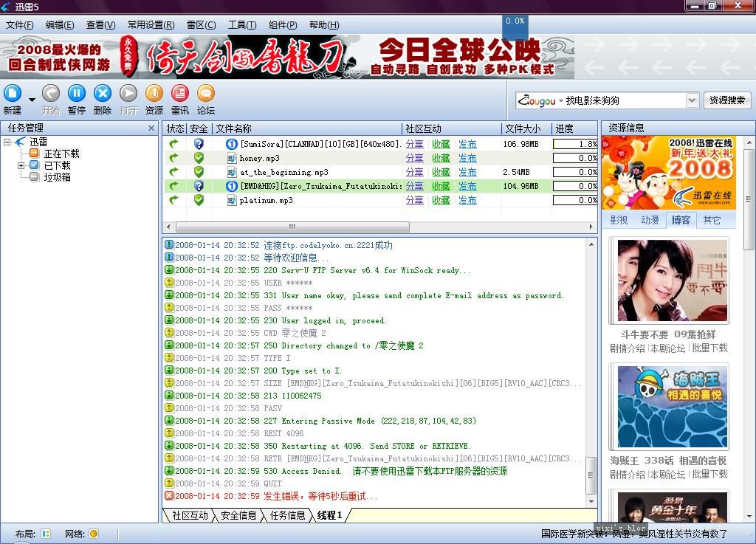756x544 pixels.
Task: Switch to the 其它 resource tab
Action: tap(712, 220)
